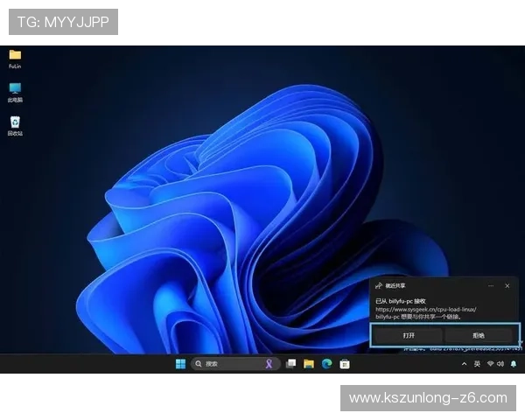Open the three-dot menu in the notification
The image size is (525, 420).
pyautogui.click(x=493, y=285)
